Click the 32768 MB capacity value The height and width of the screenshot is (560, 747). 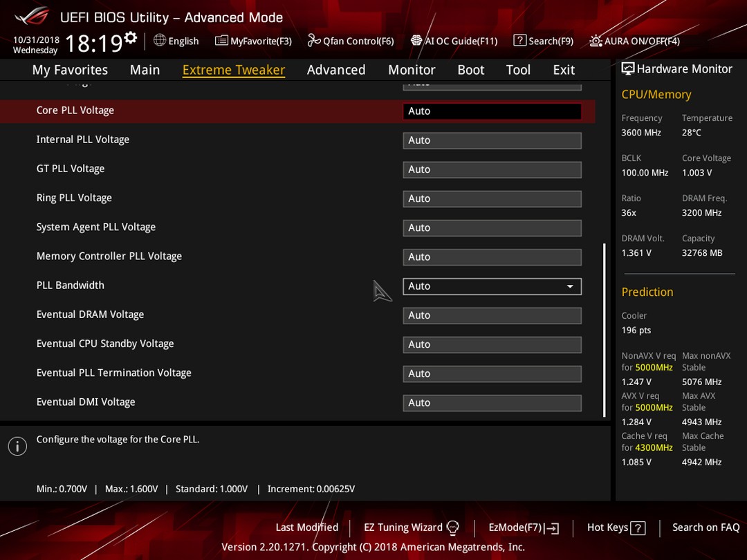tap(702, 253)
